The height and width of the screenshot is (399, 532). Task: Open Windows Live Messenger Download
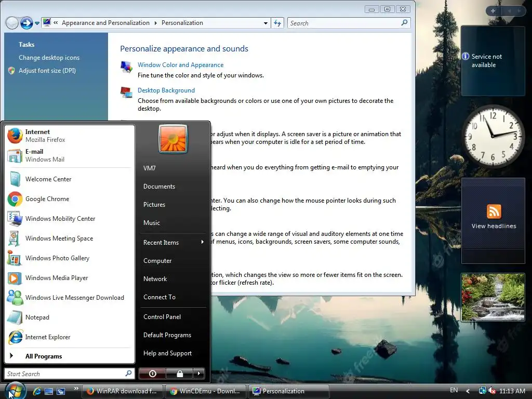pyautogui.click(x=70, y=298)
